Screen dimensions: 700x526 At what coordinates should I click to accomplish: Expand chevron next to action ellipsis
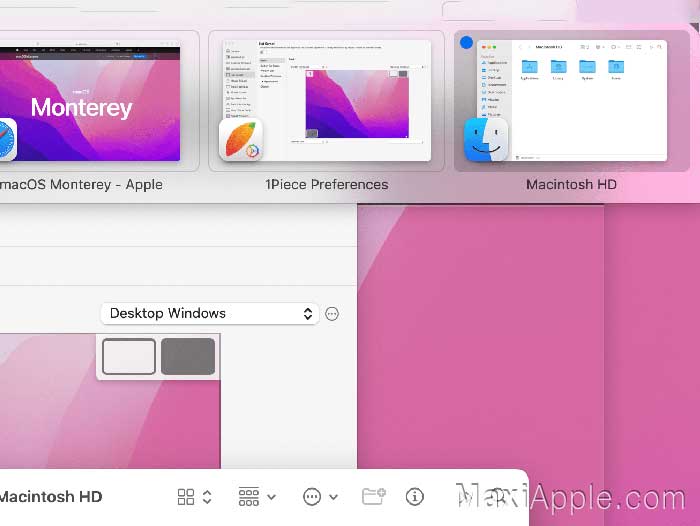[x=333, y=497]
